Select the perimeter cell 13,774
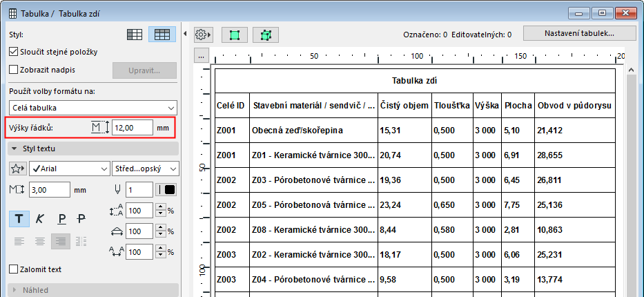This screenshot has width=644, height=297. click(x=575, y=279)
